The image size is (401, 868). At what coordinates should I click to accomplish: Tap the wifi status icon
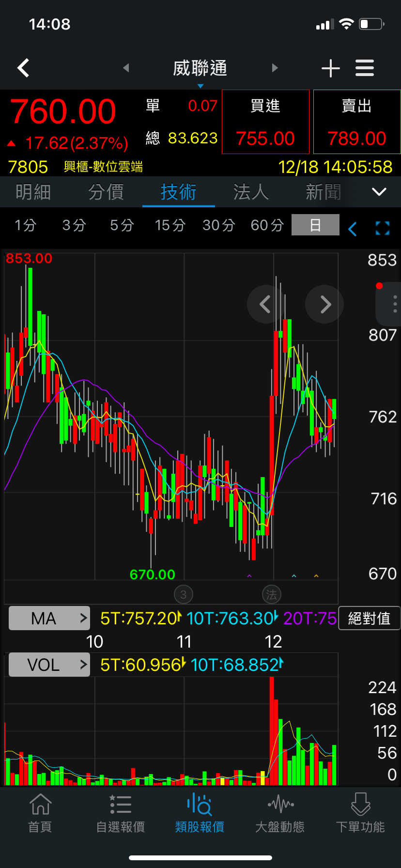(347, 24)
